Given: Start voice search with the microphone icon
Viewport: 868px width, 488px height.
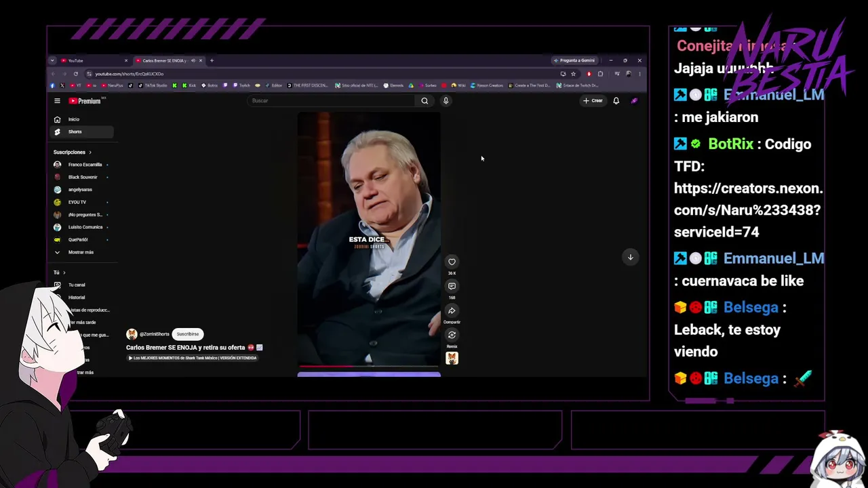Looking at the screenshot, I should pyautogui.click(x=446, y=101).
